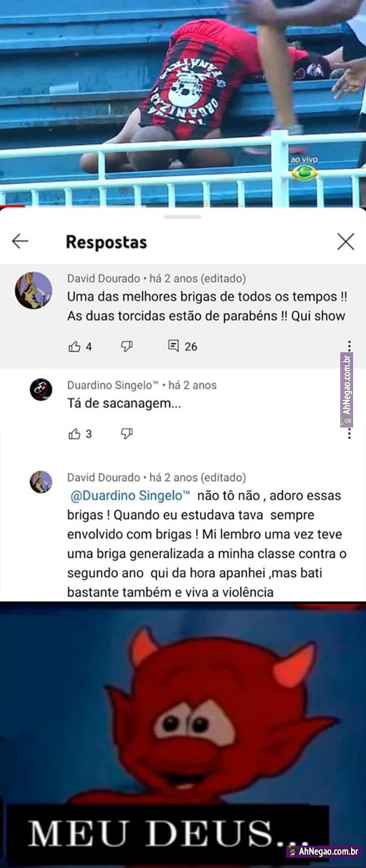Click the 'ao vivo' broadcast logo
This screenshot has height=868, width=366.
pos(304,169)
